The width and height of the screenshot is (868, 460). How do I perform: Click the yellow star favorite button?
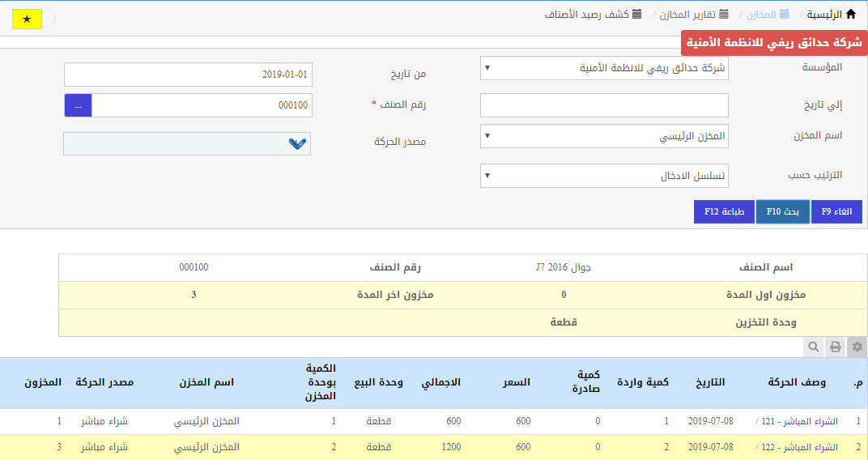click(27, 19)
